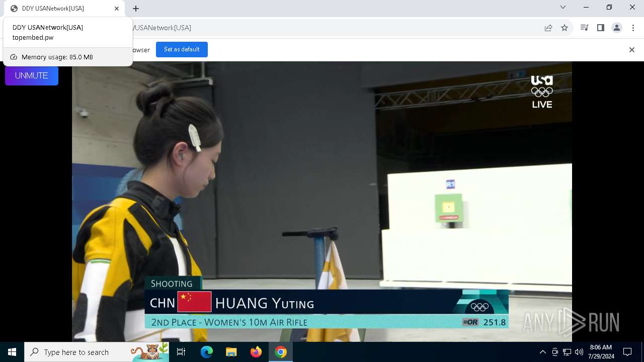Toggle the browser side panel icon
The width and height of the screenshot is (644, 362).
click(600, 28)
